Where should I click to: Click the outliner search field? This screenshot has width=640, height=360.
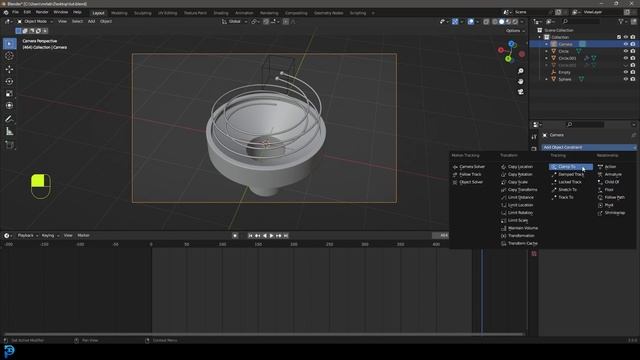point(581,21)
